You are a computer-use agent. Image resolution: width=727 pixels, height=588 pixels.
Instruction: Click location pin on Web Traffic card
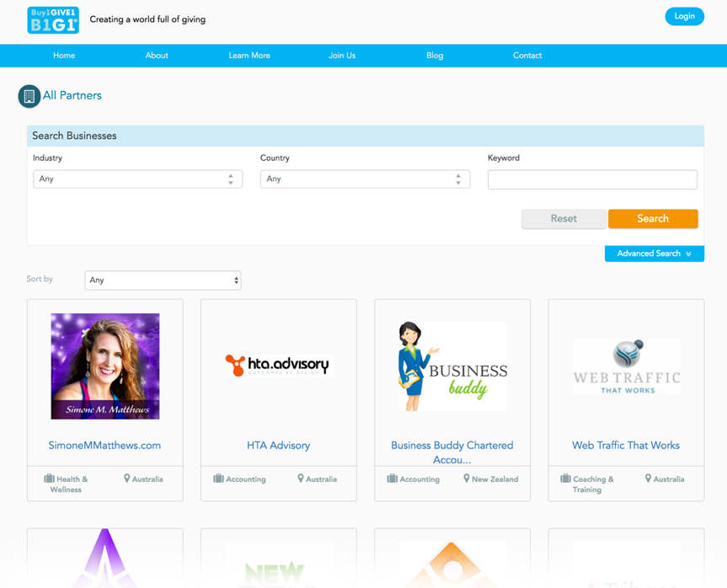point(648,478)
